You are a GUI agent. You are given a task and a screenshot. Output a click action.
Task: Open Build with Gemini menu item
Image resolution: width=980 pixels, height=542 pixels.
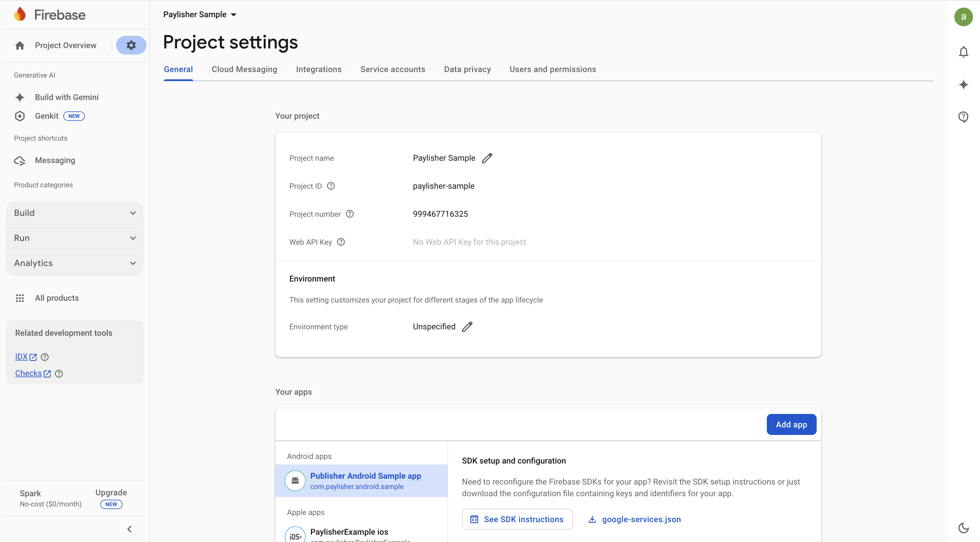tap(66, 97)
